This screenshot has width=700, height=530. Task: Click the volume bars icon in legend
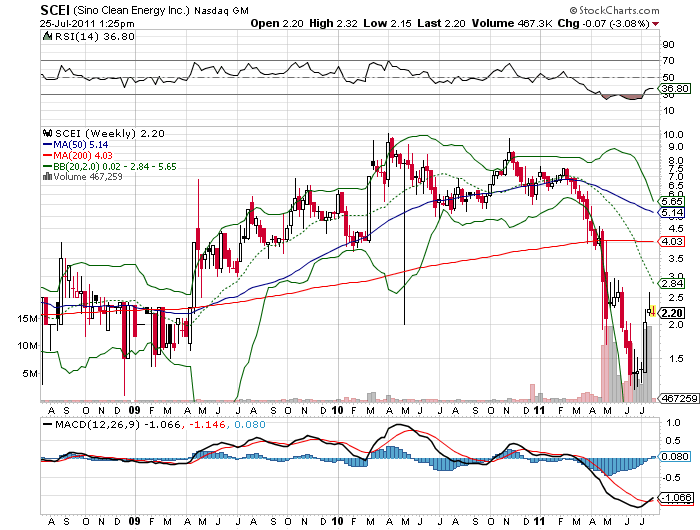click(x=47, y=176)
